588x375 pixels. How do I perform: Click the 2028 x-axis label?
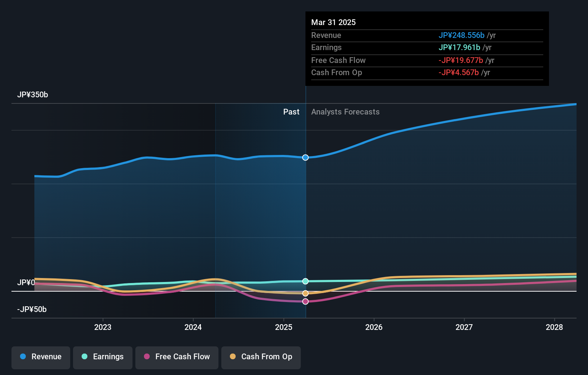[x=554, y=327]
